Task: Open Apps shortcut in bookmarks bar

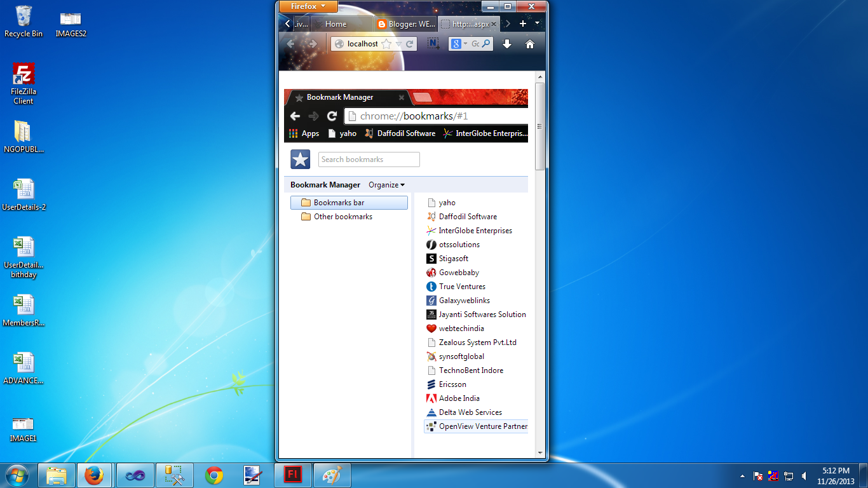Action: pos(304,133)
